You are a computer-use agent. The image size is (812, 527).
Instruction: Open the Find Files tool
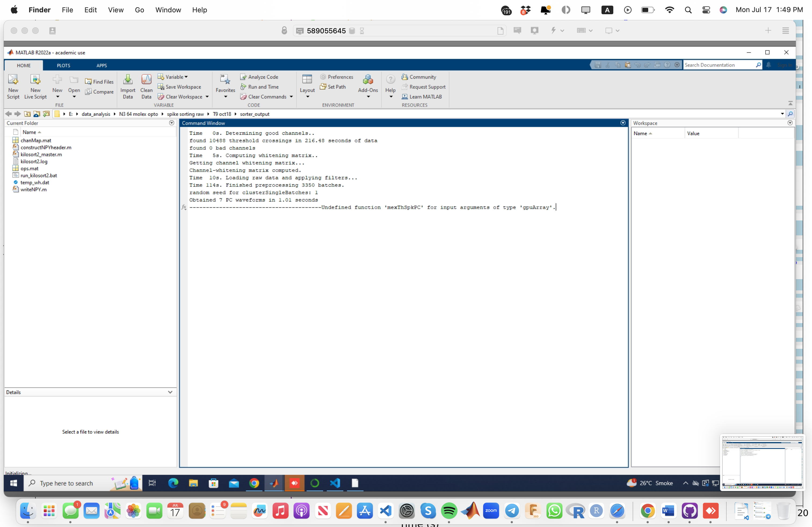click(x=99, y=82)
